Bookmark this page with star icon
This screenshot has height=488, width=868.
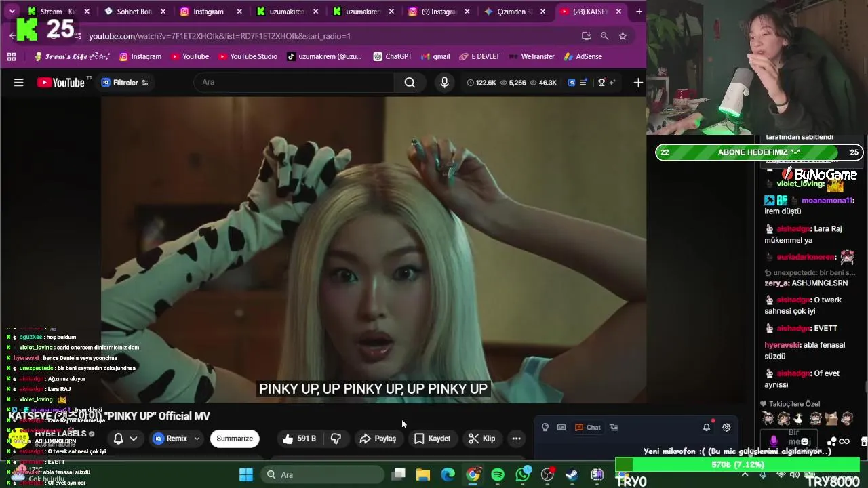click(x=623, y=36)
